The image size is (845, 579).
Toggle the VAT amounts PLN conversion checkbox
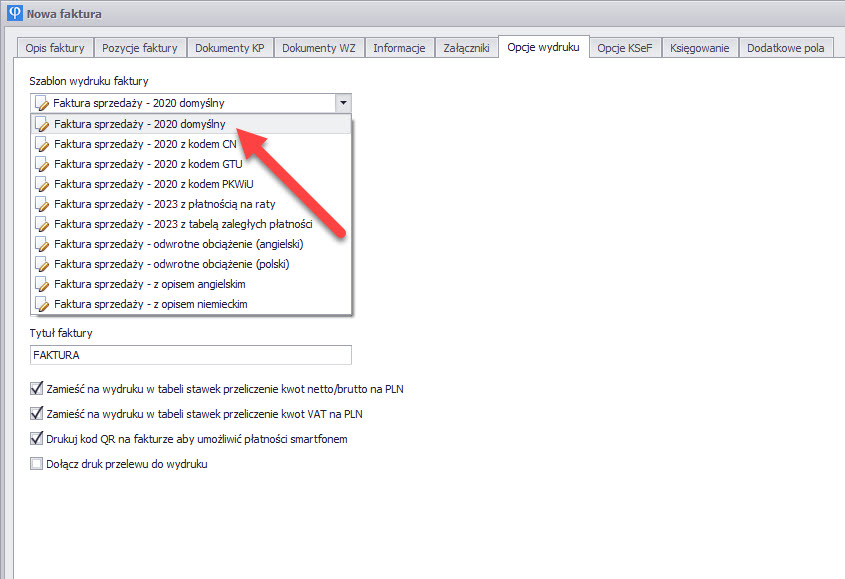[x=37, y=414]
